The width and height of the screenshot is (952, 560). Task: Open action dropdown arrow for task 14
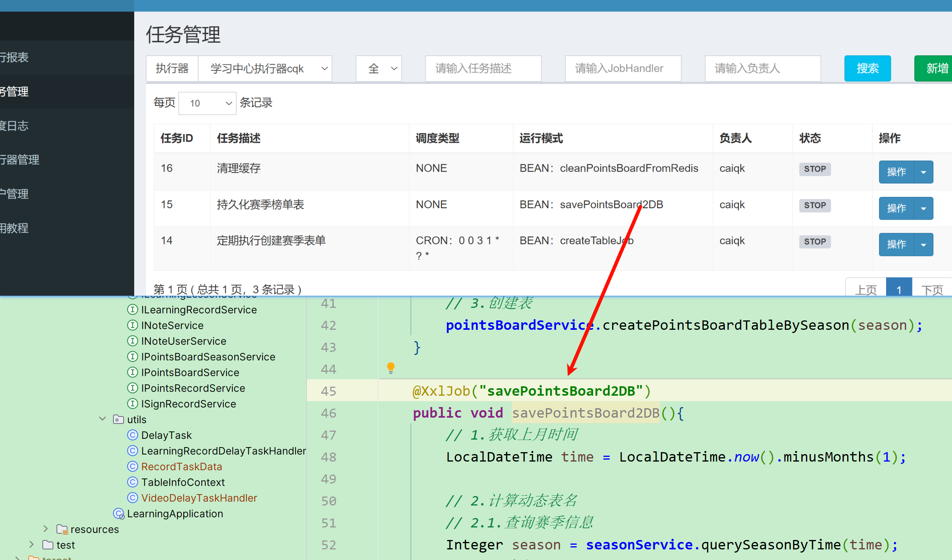pos(924,244)
